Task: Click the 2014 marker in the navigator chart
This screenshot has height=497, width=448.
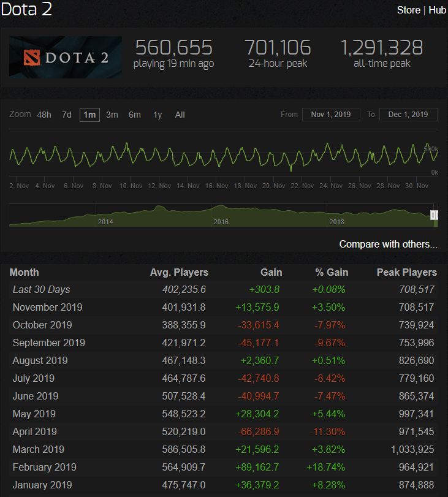Action: coord(105,222)
